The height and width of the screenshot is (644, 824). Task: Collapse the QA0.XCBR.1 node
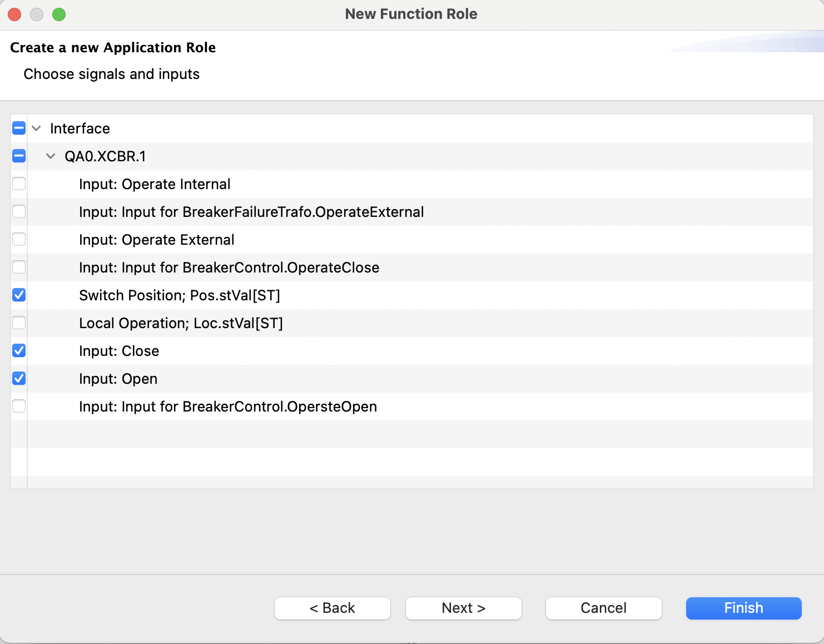click(x=51, y=156)
